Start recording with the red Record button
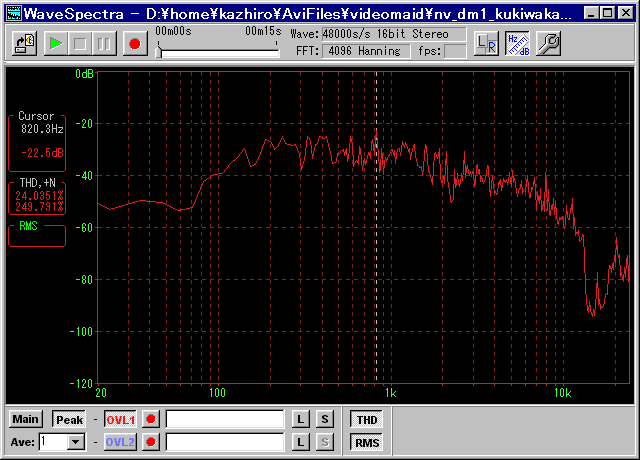 coord(134,43)
